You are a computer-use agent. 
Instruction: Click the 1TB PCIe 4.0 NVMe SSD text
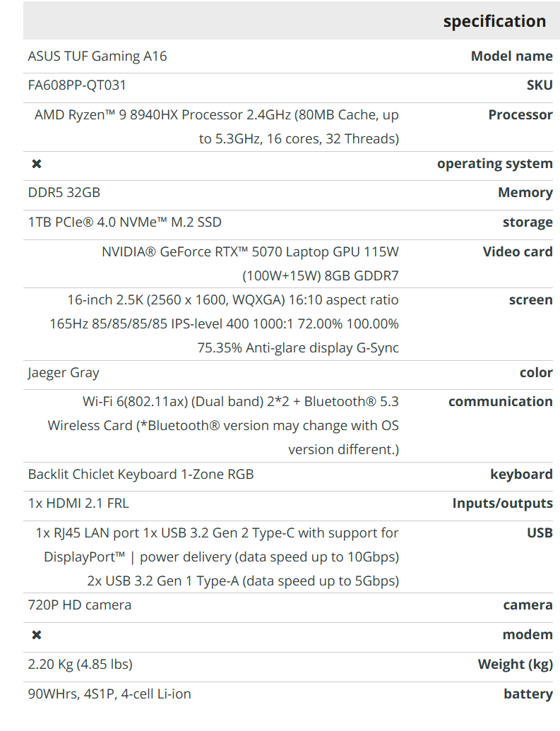coord(124,222)
